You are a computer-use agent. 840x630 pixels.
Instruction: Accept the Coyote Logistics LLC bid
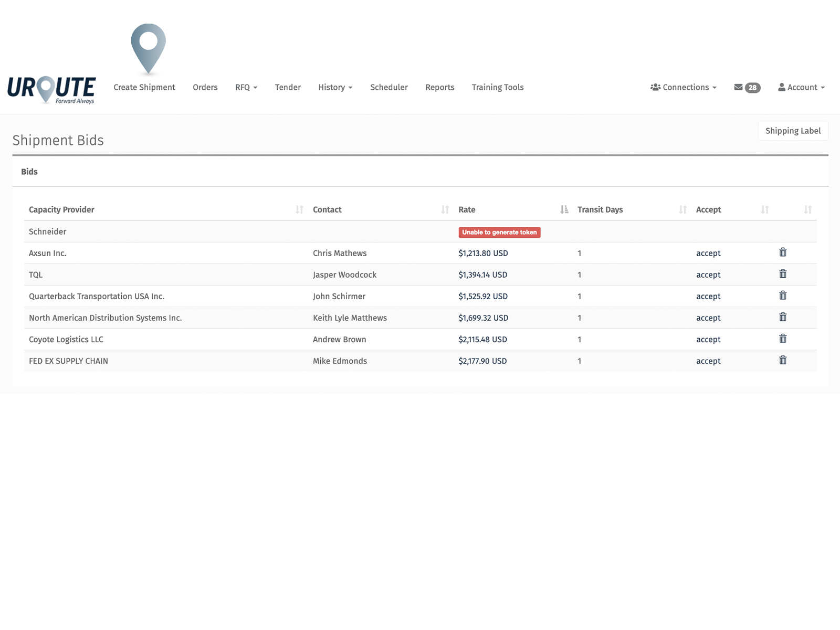coord(708,340)
